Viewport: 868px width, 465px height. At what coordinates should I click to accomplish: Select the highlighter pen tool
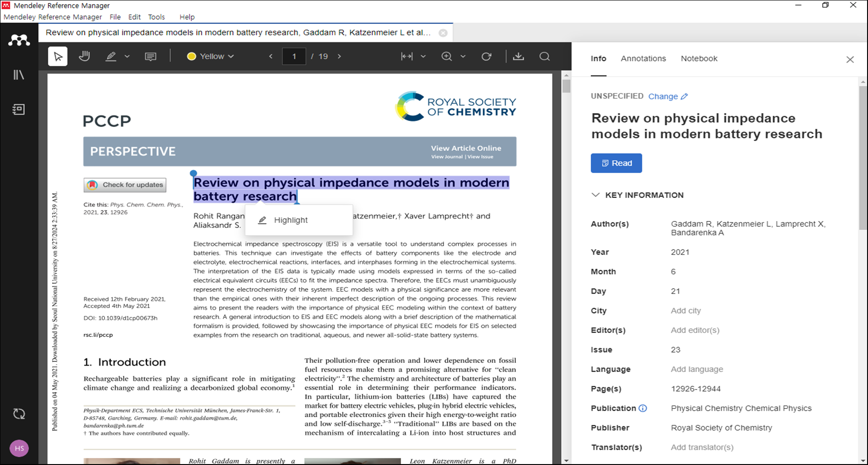(111, 56)
